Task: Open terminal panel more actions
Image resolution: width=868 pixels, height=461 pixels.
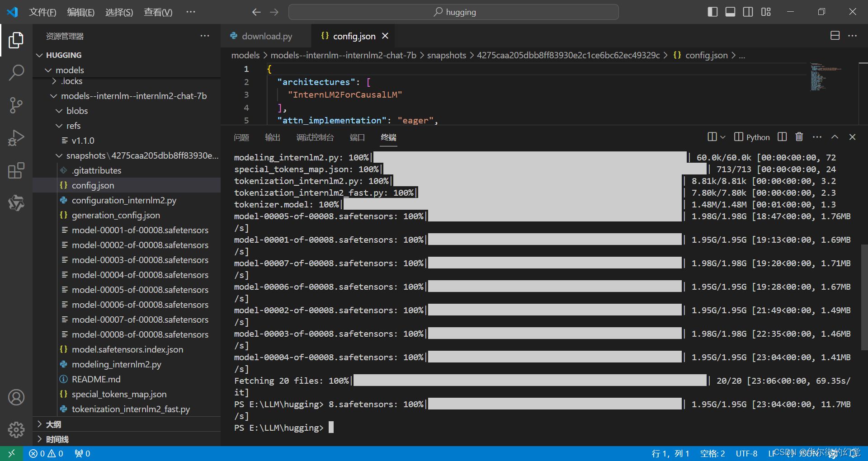Action: 817,137
